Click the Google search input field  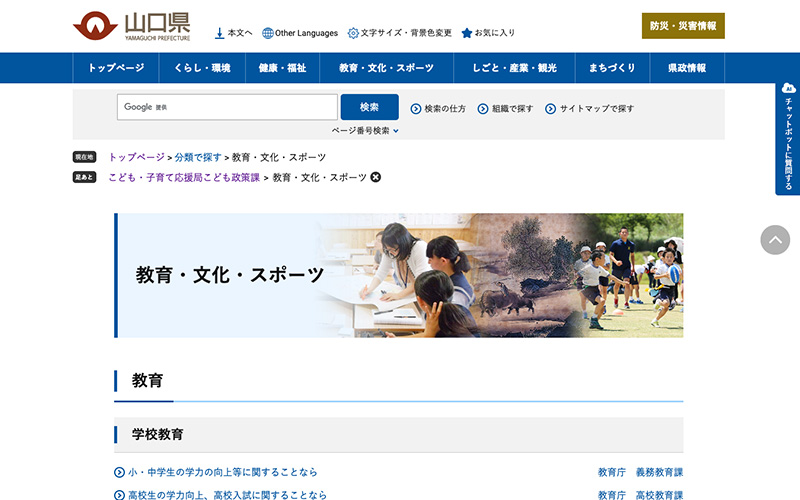point(227,107)
